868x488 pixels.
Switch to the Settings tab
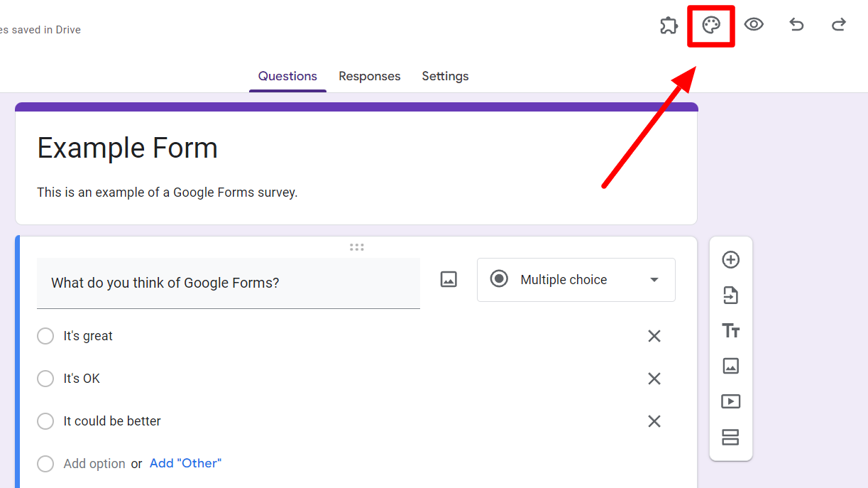click(x=445, y=76)
